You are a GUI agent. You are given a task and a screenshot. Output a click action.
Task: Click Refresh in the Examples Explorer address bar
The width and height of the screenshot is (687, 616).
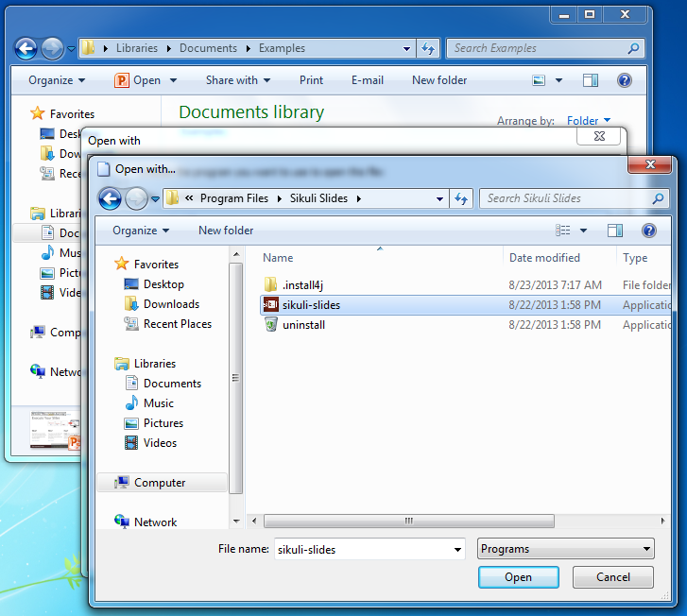(x=428, y=48)
